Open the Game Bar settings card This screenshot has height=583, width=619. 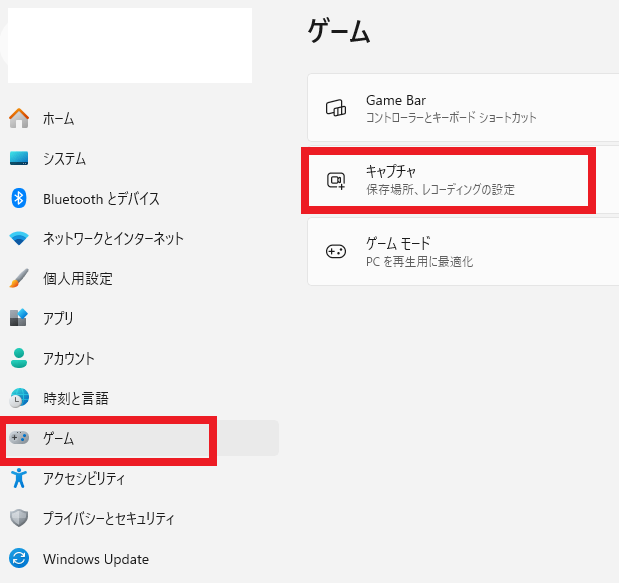[462, 108]
